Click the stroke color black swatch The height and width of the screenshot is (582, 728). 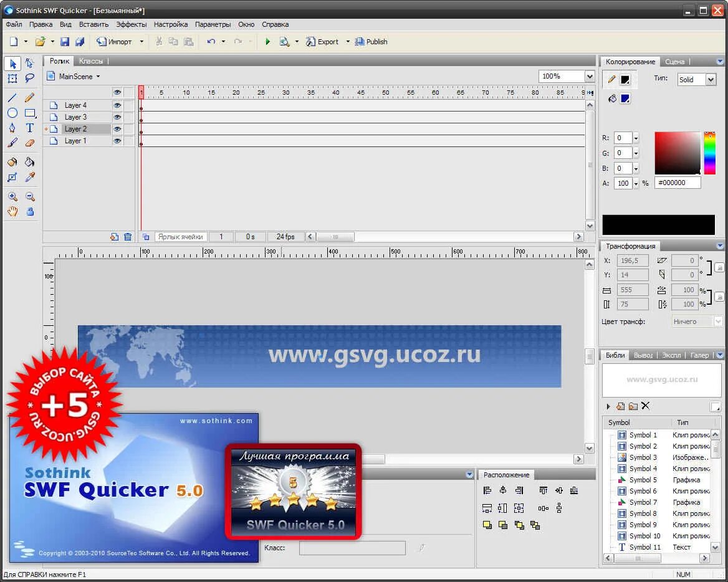[x=625, y=80]
